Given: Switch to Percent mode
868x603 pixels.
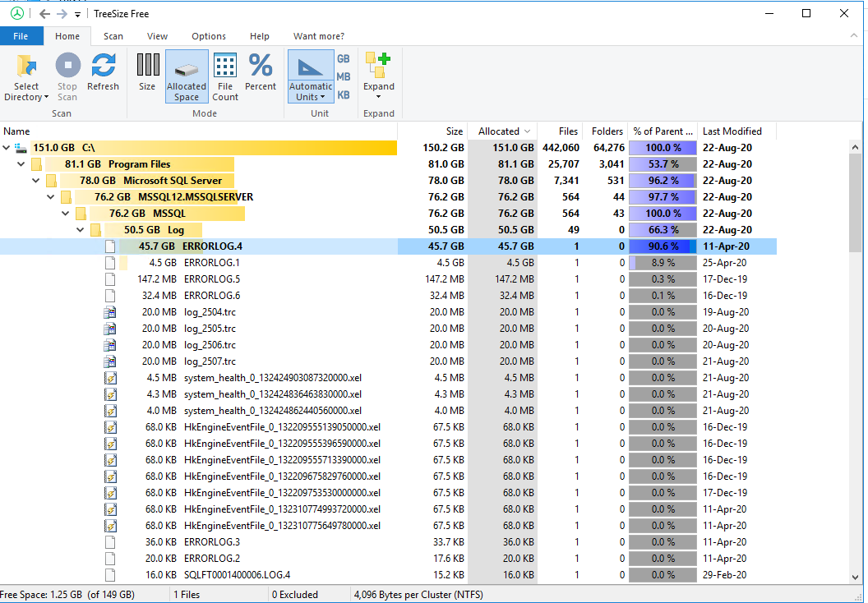Looking at the screenshot, I should (x=261, y=71).
